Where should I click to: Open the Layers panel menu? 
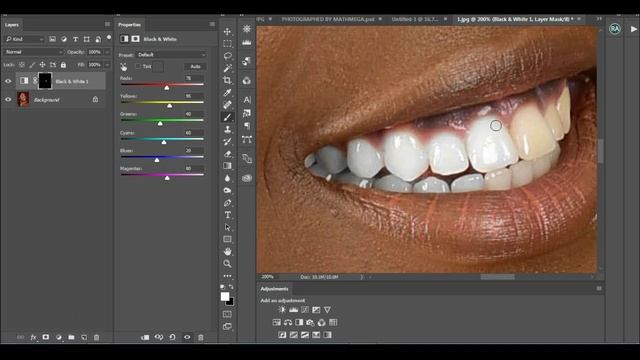pyautogui.click(x=107, y=24)
